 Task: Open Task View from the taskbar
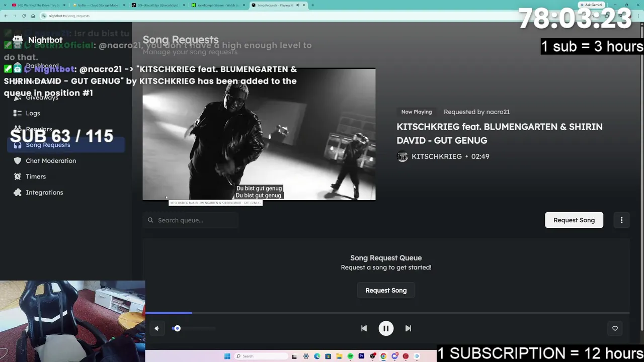294,356
